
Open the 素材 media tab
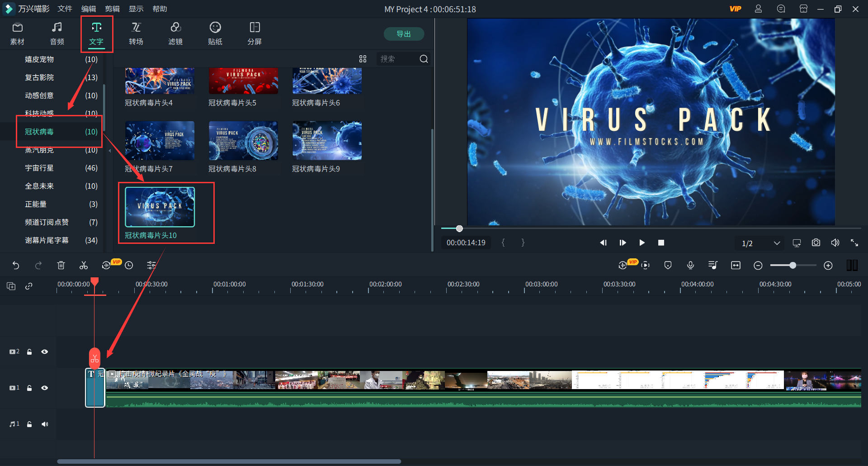tap(17, 34)
